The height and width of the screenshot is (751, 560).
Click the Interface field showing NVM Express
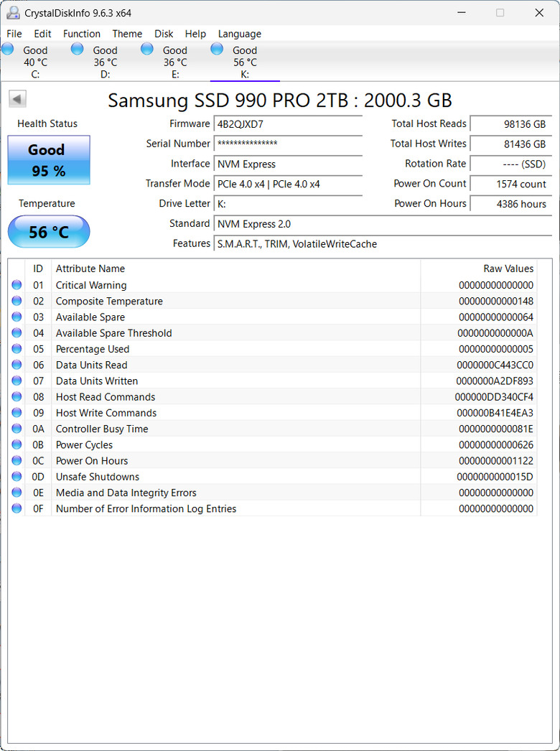click(288, 164)
